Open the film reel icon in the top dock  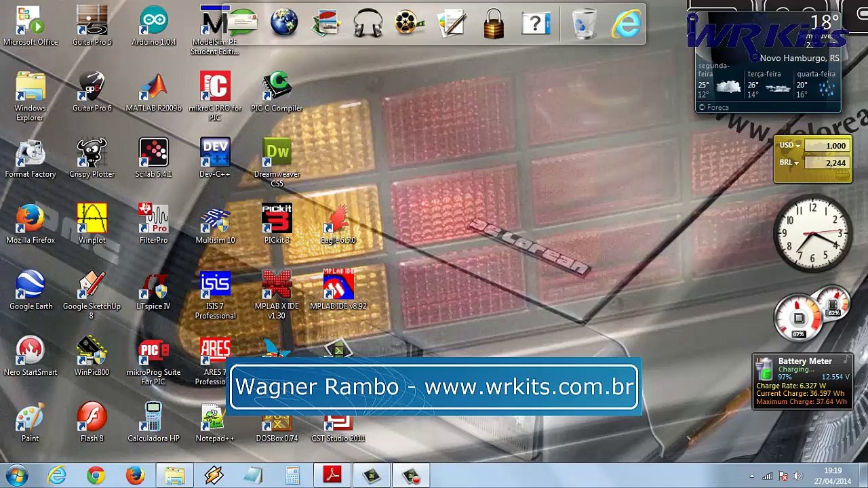409,22
